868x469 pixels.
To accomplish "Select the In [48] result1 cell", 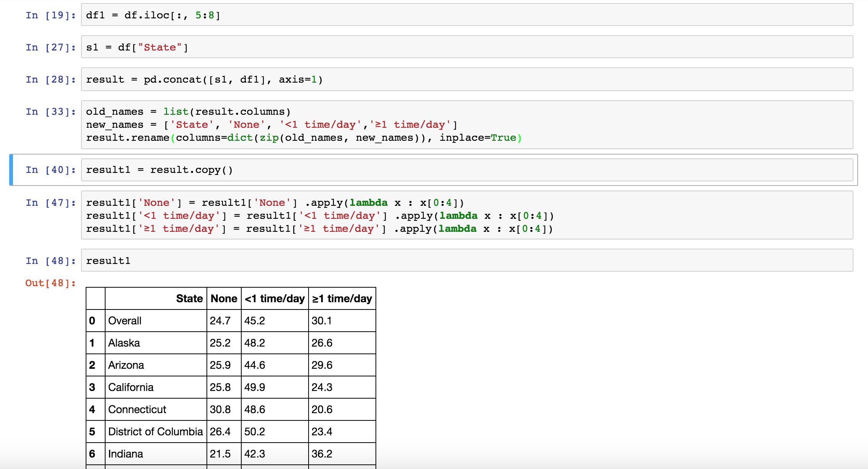I will pyautogui.click(x=467, y=261).
